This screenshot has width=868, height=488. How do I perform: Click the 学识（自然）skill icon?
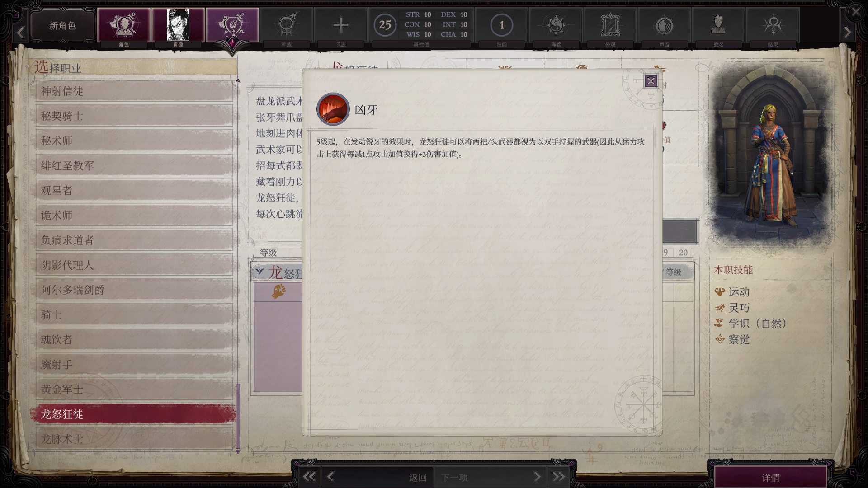pos(720,324)
